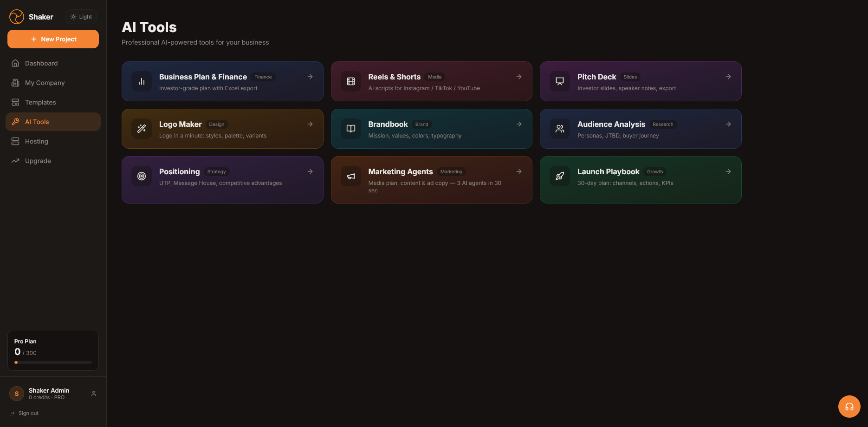Click arrow on Brandbook card
The height and width of the screenshot is (427, 868).
pos(519,124)
